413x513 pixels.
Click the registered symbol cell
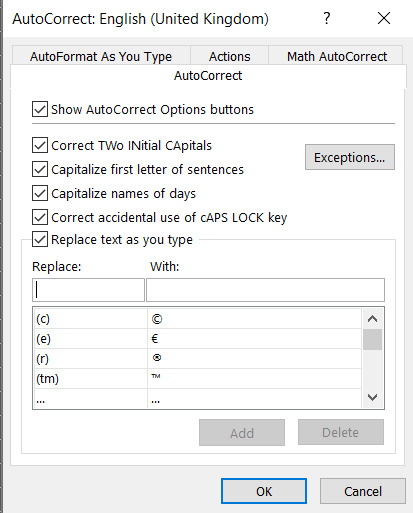[254, 359]
